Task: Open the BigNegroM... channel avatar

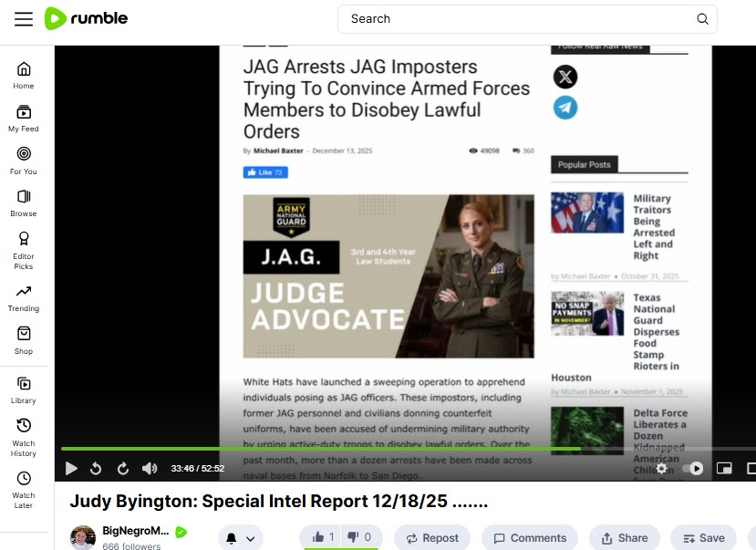Action: pyautogui.click(x=83, y=537)
